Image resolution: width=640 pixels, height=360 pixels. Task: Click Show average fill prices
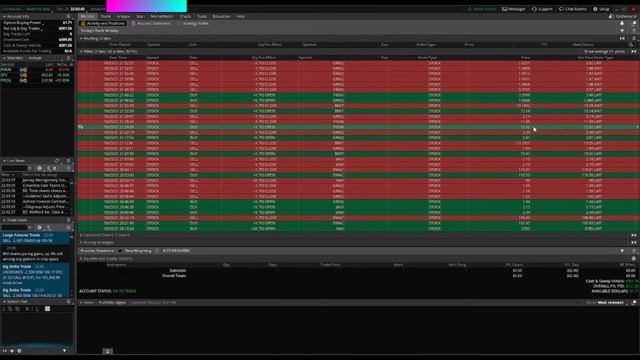(x=604, y=52)
